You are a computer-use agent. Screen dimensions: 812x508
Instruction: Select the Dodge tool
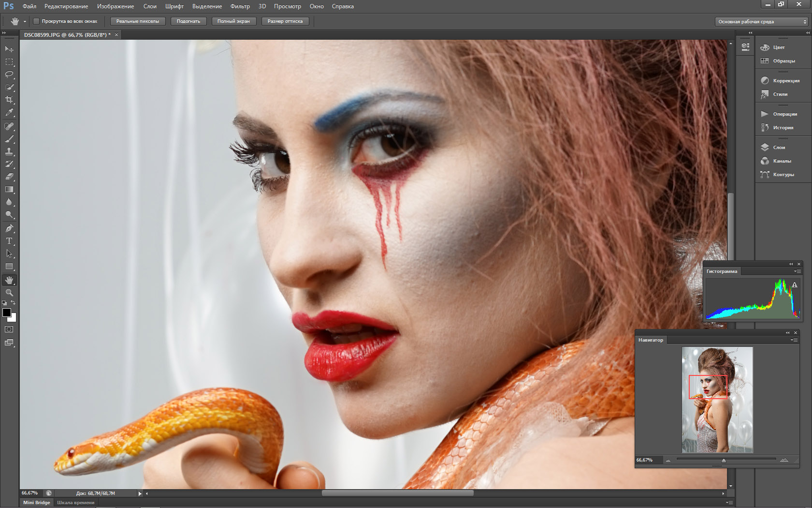[x=9, y=214]
